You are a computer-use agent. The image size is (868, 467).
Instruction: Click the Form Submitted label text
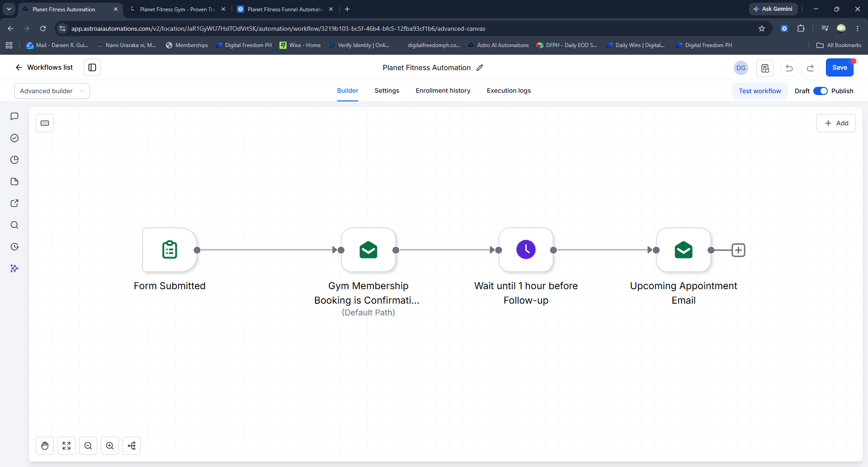[x=170, y=286]
